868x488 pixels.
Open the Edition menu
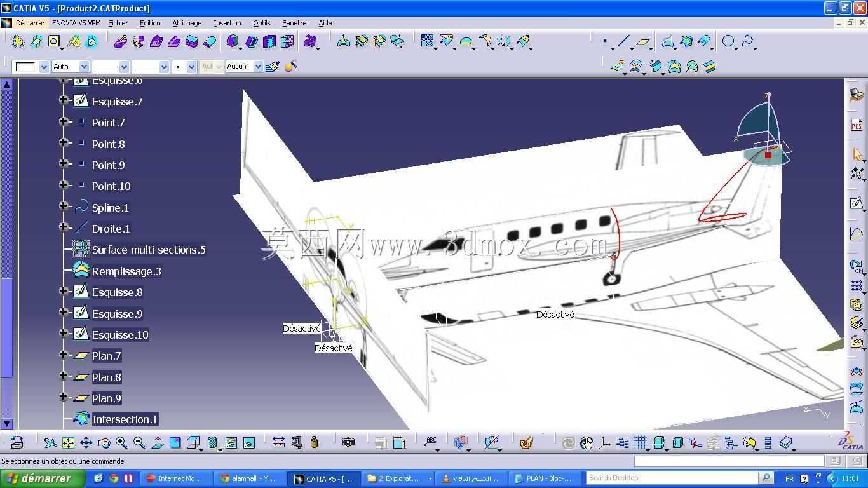(150, 23)
